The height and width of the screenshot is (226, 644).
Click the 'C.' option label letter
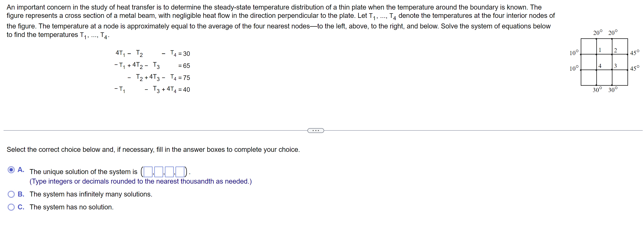pyautogui.click(x=21, y=207)
